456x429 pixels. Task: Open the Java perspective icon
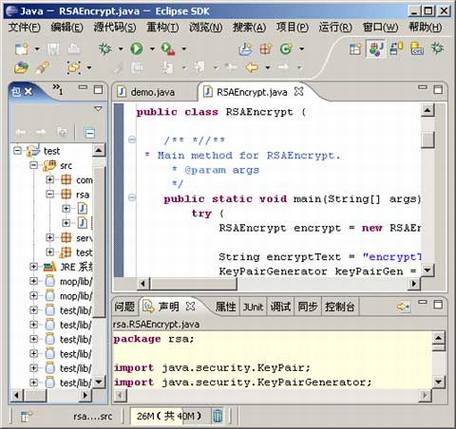pyautogui.click(x=376, y=49)
